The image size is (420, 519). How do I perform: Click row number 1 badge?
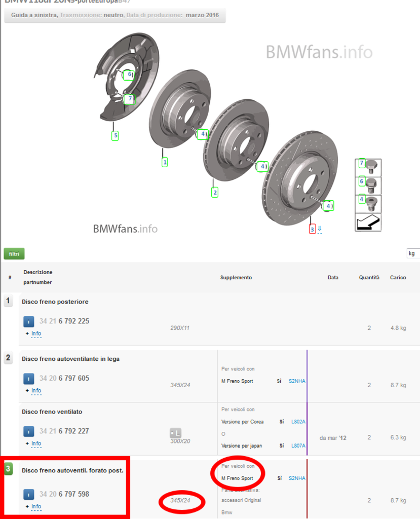[8, 301]
